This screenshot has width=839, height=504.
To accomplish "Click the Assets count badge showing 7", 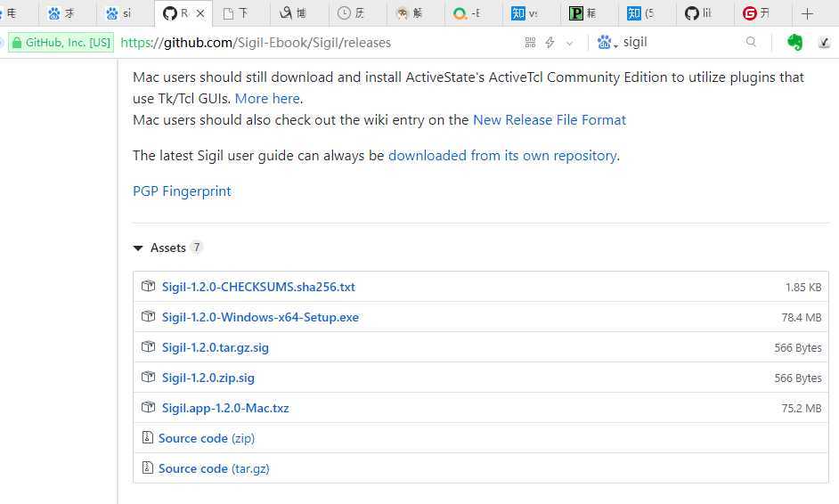I will pyautogui.click(x=196, y=248).
